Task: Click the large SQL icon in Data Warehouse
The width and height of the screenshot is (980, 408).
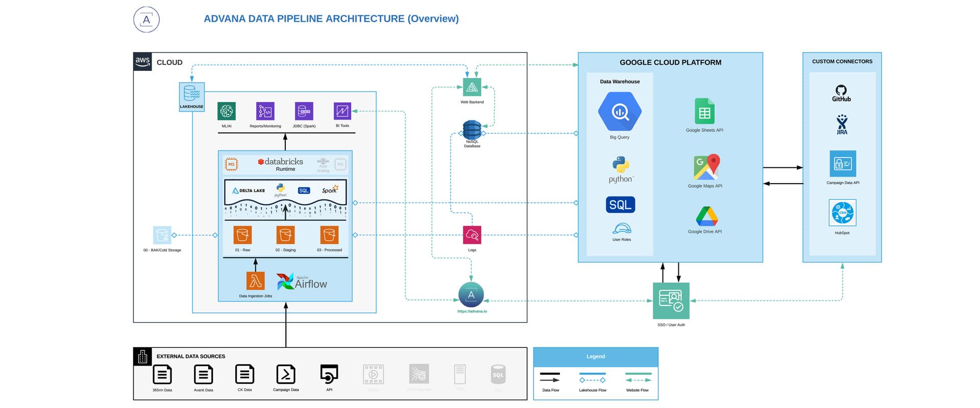Action: pyautogui.click(x=621, y=205)
